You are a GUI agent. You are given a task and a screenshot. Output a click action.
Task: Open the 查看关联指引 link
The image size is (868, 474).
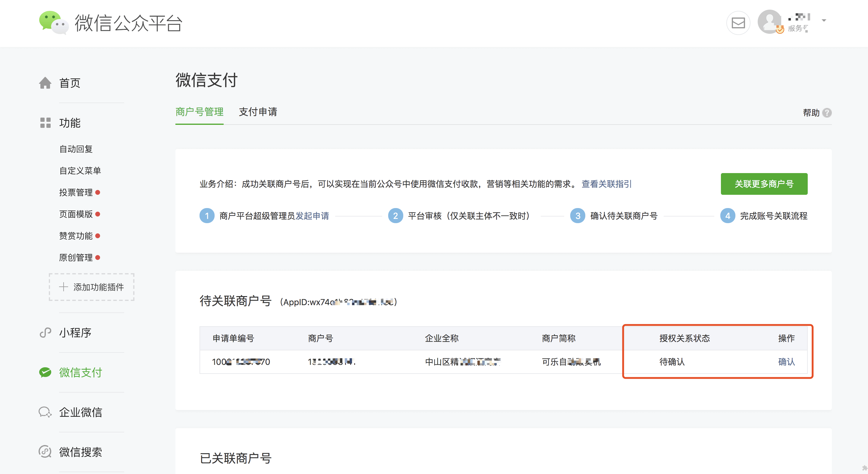(606, 184)
